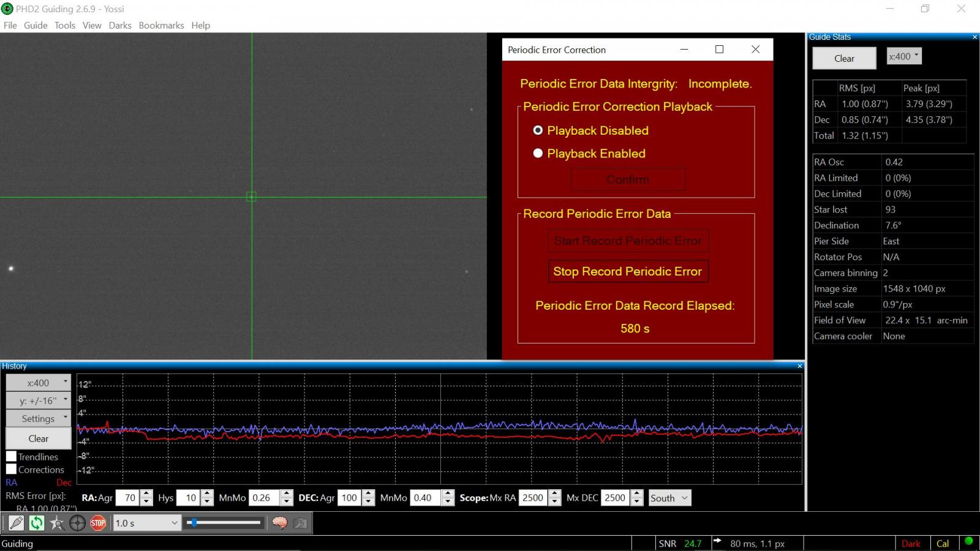Increase the RA MnMo value 0.26
The height and width of the screenshot is (551, 980).
tap(287, 494)
